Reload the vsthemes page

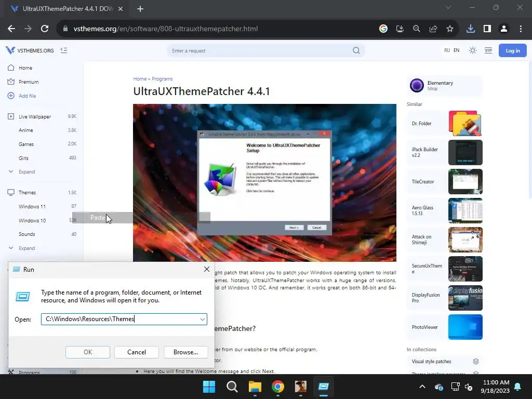pos(45,29)
